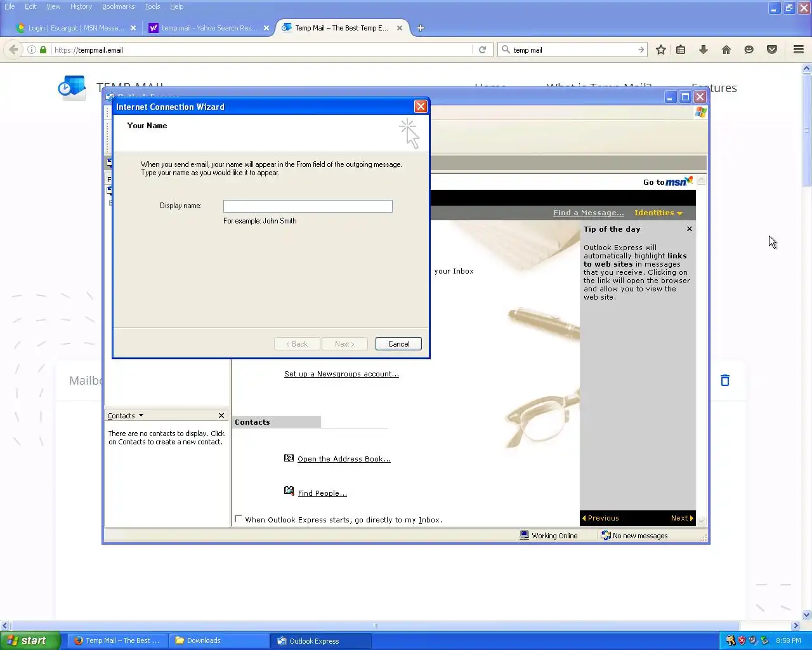
Task: Close the Contacts pane
Action: pyautogui.click(x=221, y=416)
